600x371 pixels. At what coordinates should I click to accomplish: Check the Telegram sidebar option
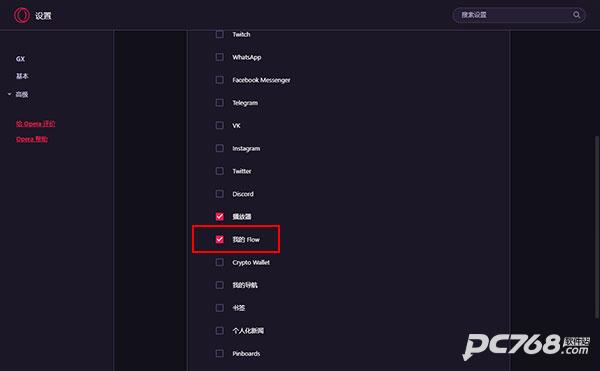tap(220, 103)
